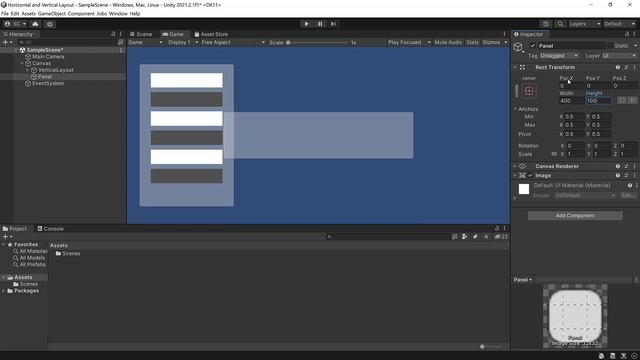Image resolution: width=640 pixels, height=360 pixels.
Task: Click the Width input field
Action: pos(571,100)
